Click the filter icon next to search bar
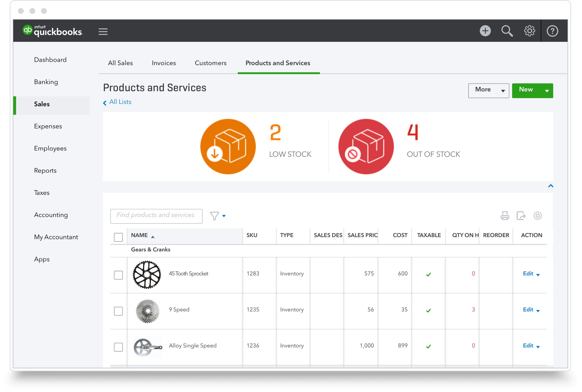 pyautogui.click(x=215, y=215)
